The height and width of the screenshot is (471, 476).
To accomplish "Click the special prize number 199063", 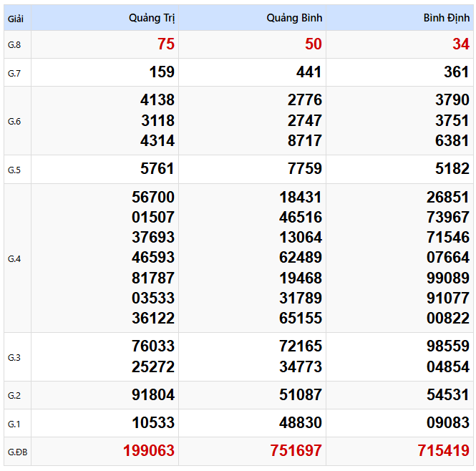I will [x=149, y=451].
